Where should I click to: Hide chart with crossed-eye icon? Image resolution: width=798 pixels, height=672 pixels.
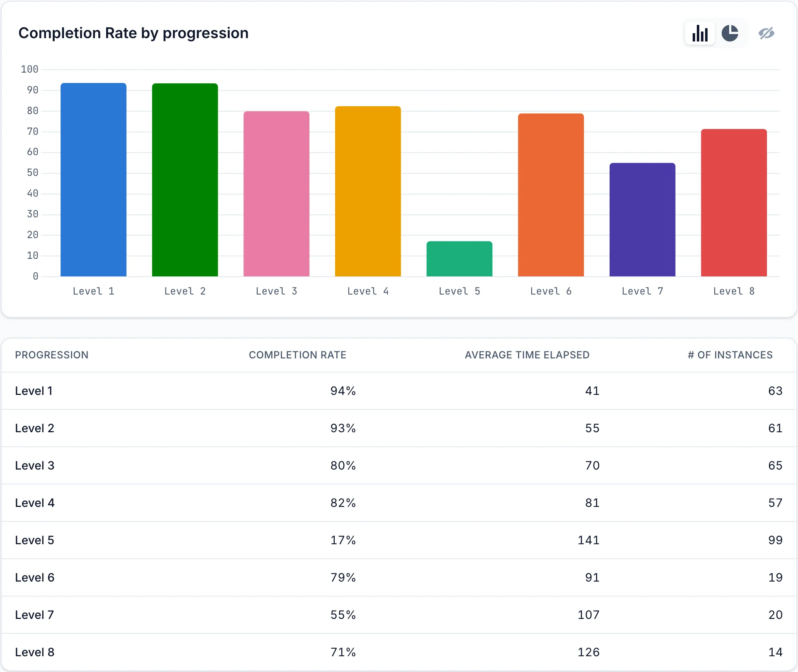pyautogui.click(x=766, y=33)
